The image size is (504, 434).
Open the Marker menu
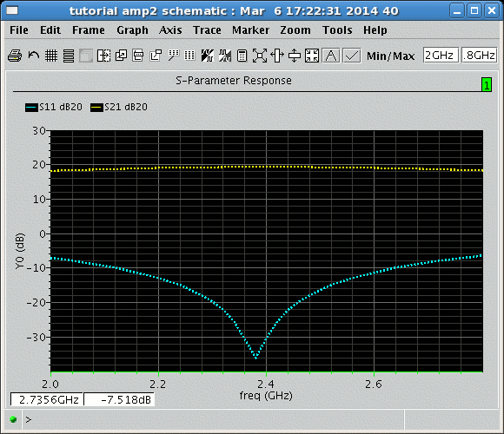click(x=251, y=30)
